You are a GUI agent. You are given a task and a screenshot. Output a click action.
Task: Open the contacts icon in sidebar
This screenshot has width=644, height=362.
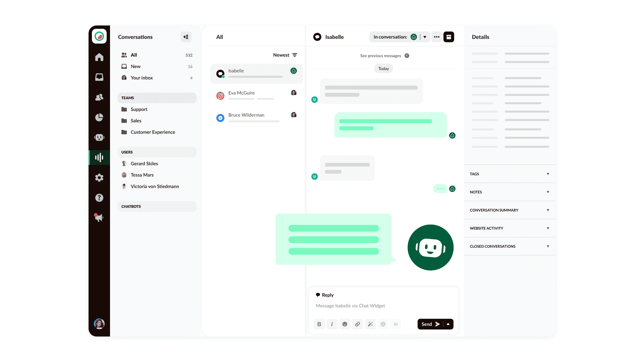tap(99, 97)
